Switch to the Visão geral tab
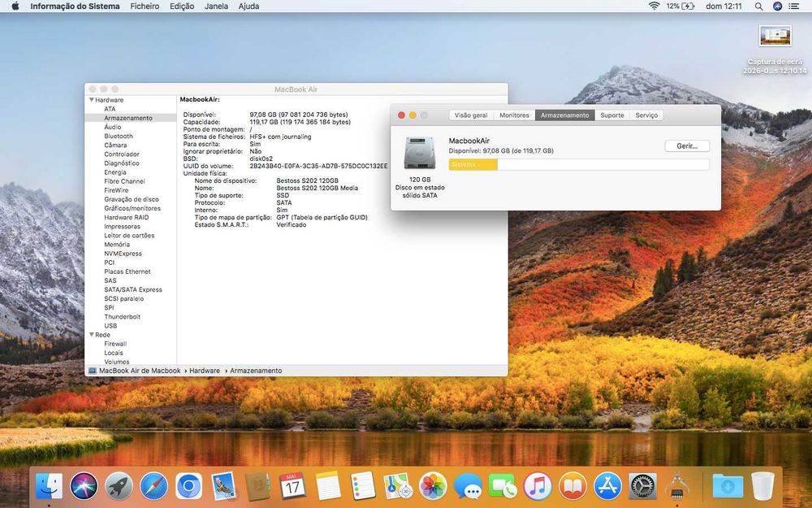This screenshot has width=812, height=508. tap(471, 115)
